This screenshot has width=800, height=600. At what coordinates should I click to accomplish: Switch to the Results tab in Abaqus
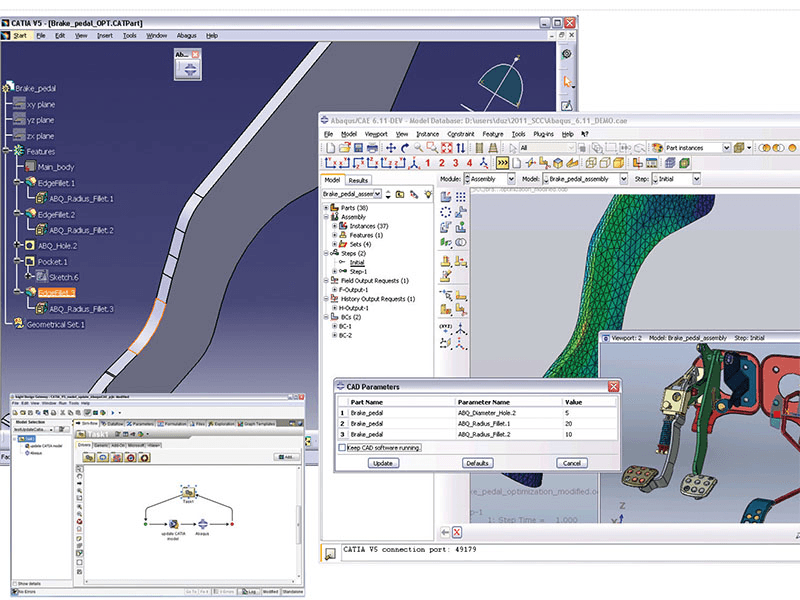click(x=358, y=178)
